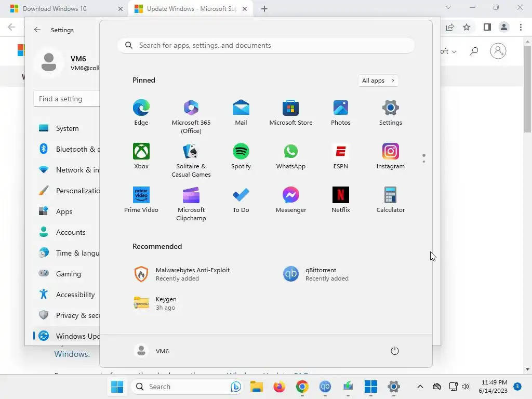532x399 pixels.
Task: Open File Explorer from taskbar
Action: (x=257, y=387)
